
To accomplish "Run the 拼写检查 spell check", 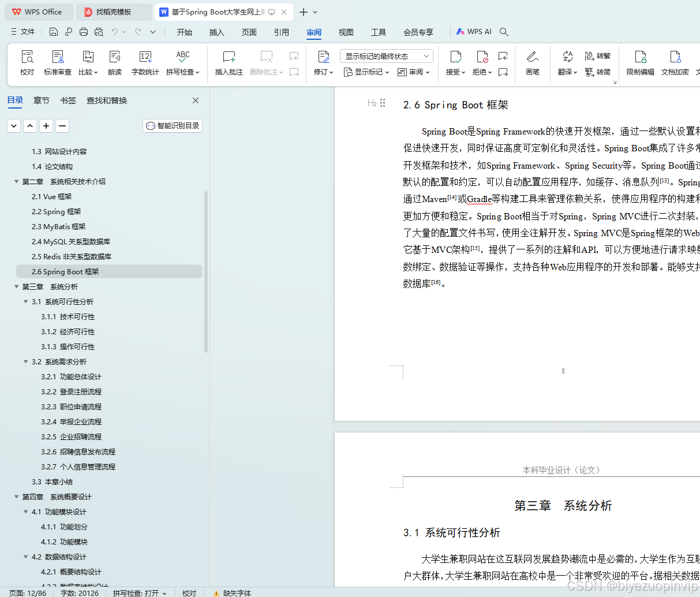I will coord(183,57).
